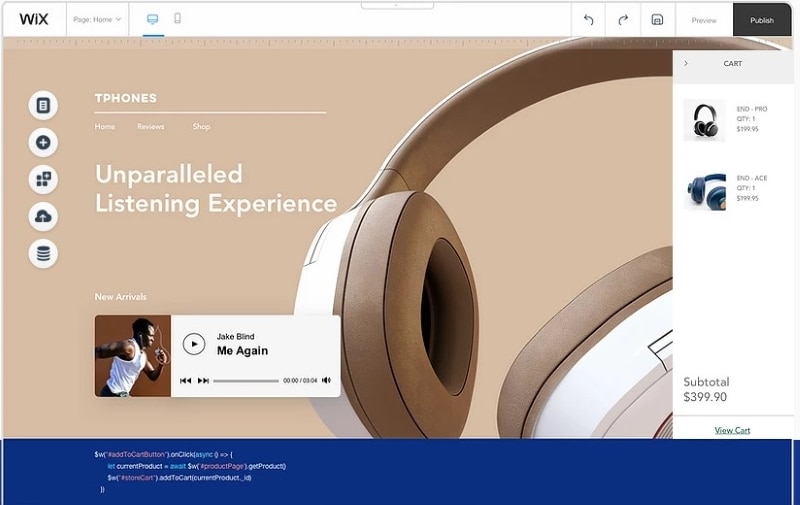Open the Media upload panel
Viewport: 800px width, 505px height.
[43, 216]
